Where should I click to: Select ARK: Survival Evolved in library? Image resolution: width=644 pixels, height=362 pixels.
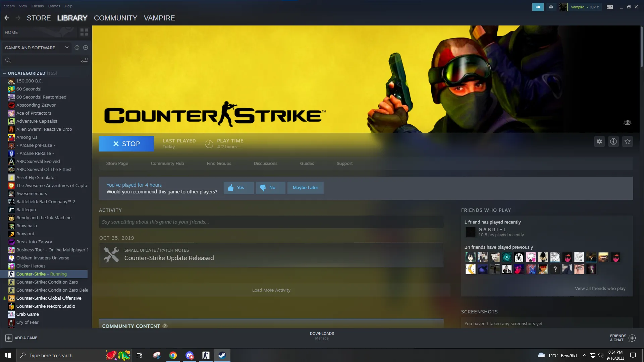tap(38, 162)
